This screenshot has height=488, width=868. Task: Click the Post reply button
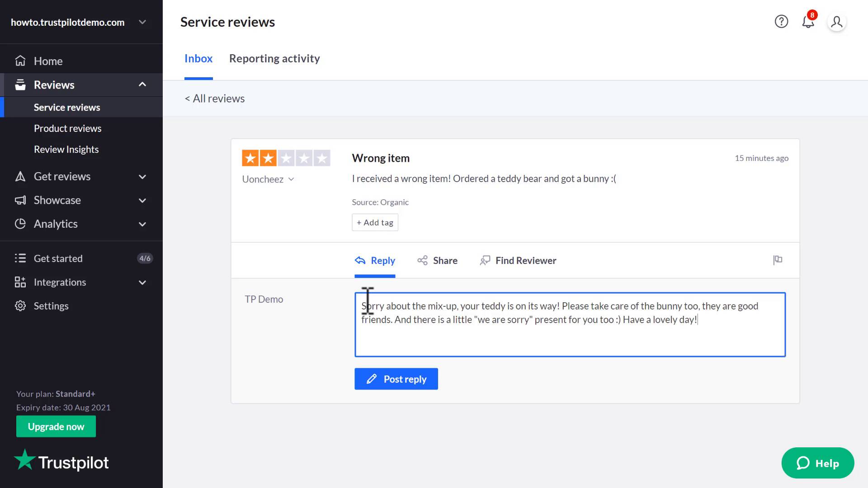pos(396,379)
